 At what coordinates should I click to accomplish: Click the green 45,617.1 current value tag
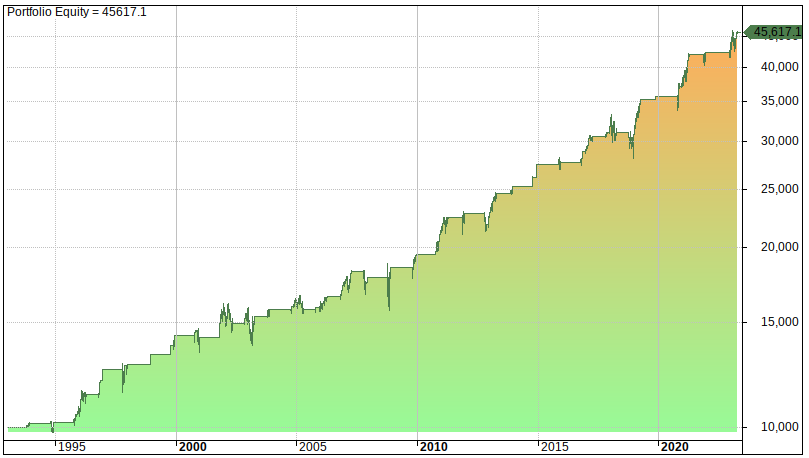click(775, 33)
